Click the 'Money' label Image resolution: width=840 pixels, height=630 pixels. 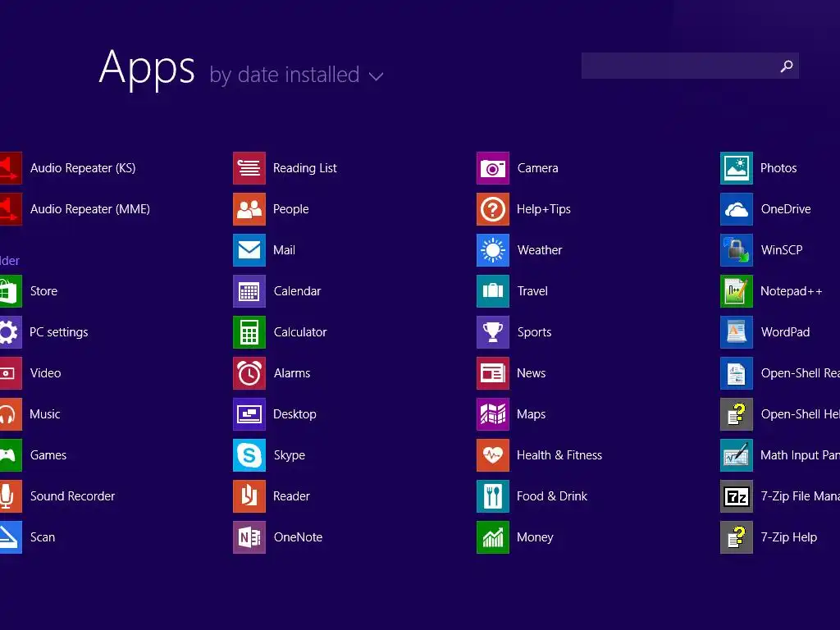(x=535, y=536)
